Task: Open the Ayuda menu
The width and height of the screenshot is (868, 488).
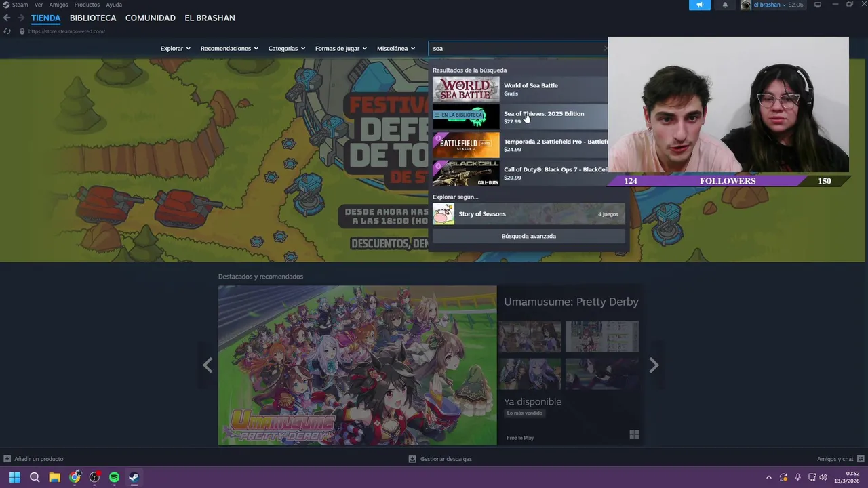Action: 114,5
